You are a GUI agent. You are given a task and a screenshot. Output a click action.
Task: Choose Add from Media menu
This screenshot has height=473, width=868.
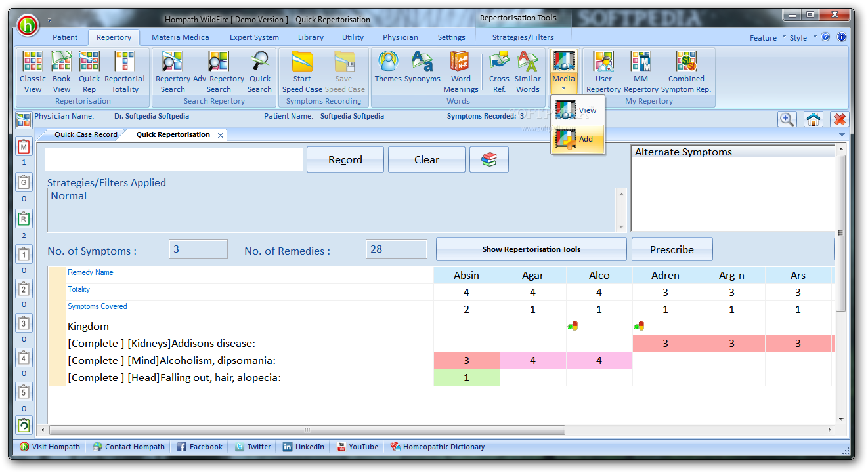pos(577,139)
